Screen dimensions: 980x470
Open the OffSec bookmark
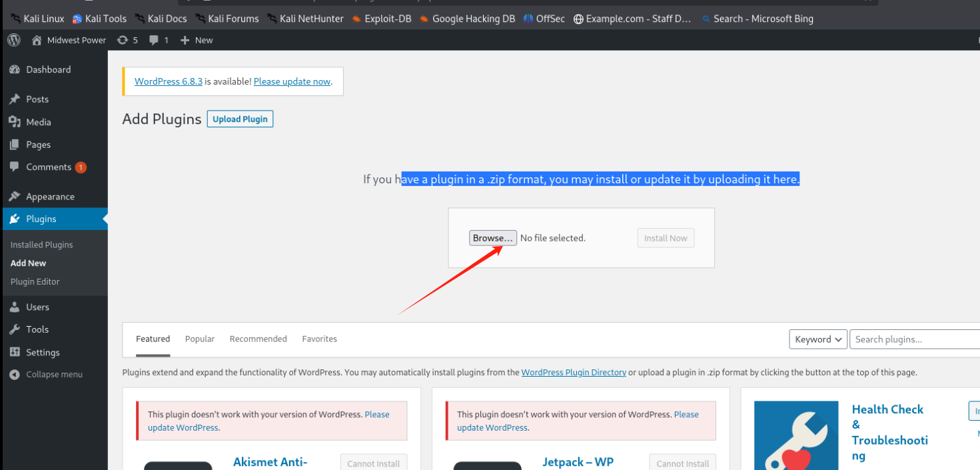click(544, 19)
